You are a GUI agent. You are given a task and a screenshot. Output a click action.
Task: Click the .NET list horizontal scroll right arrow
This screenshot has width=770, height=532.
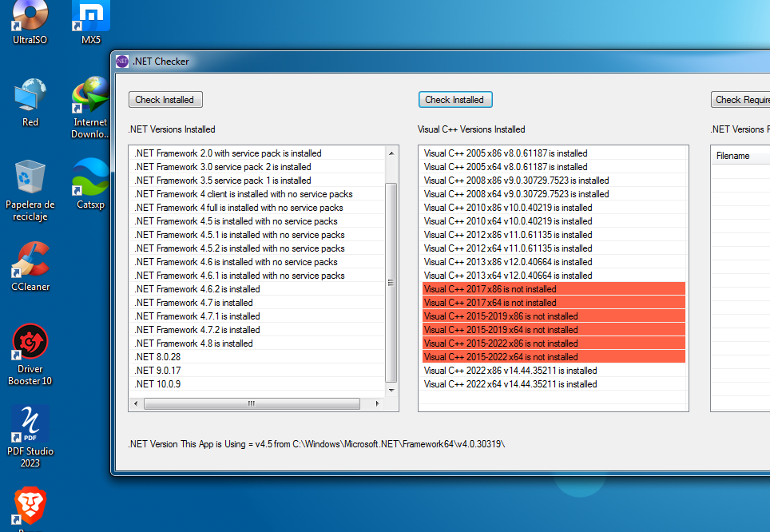(377, 403)
